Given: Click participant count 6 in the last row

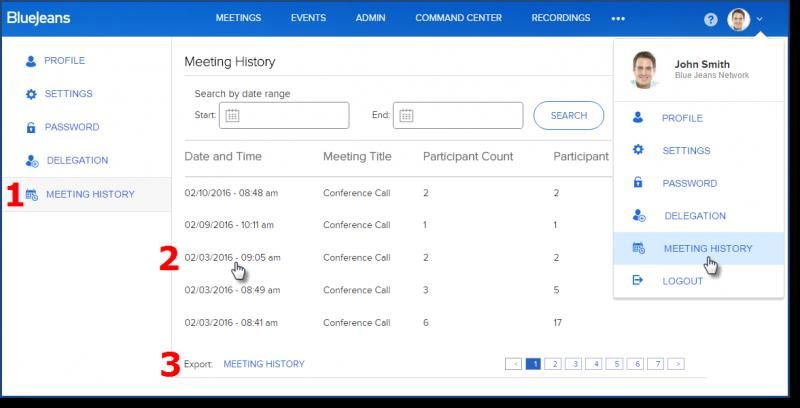Looking at the screenshot, I should click(x=426, y=322).
